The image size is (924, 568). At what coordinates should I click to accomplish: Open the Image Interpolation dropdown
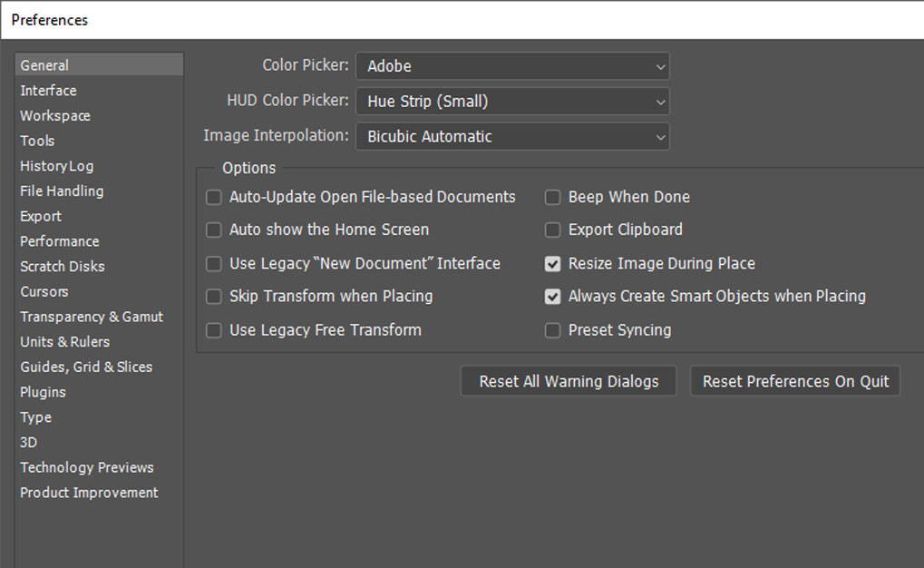click(512, 136)
